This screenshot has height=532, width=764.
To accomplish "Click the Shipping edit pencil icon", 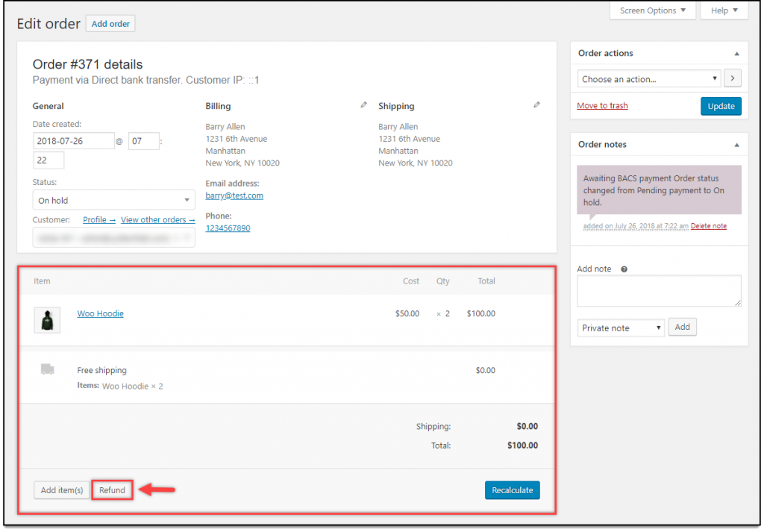I will click(x=536, y=105).
